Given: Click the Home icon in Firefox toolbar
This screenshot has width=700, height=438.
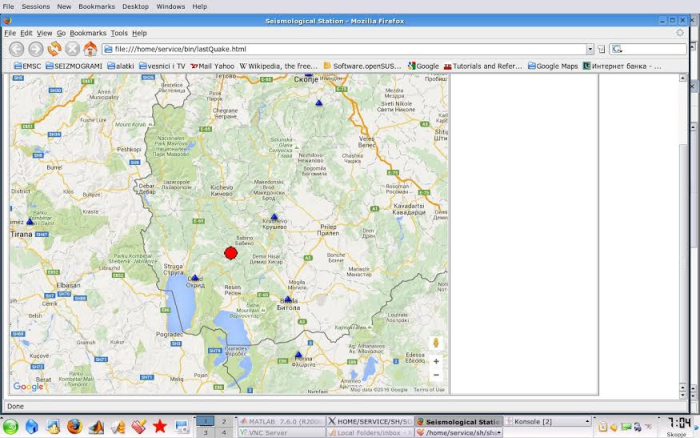Looking at the screenshot, I should tap(90, 48).
